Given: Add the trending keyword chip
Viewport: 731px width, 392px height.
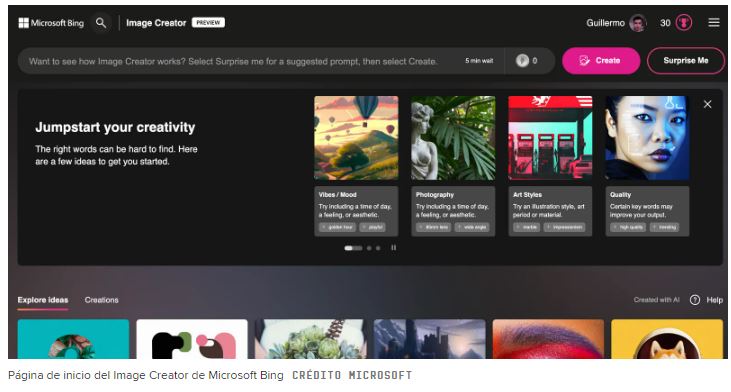Looking at the screenshot, I should click(x=665, y=227).
